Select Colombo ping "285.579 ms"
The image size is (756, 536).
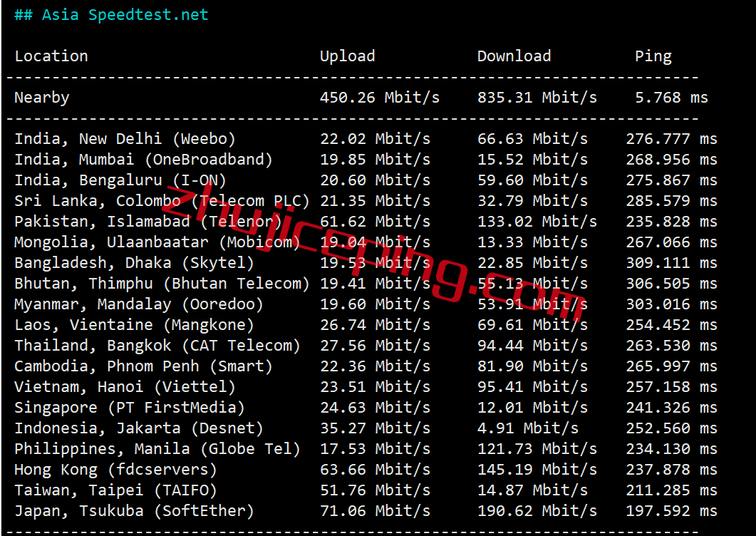672,201
